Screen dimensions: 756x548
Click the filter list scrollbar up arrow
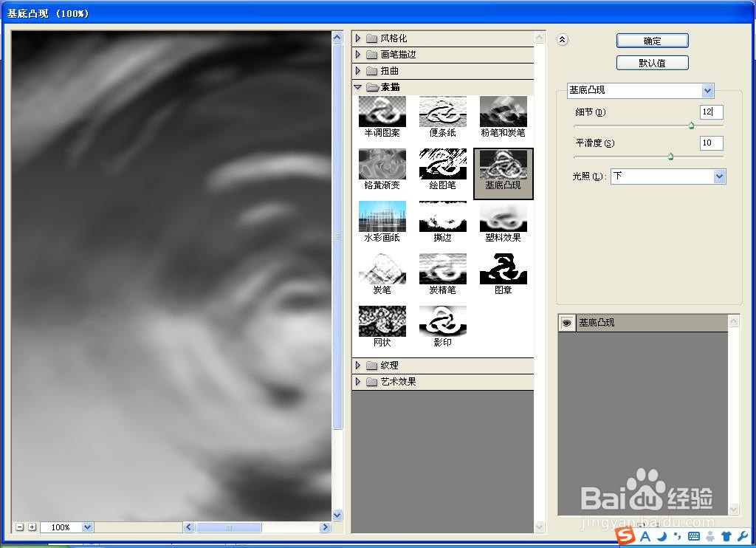point(540,37)
